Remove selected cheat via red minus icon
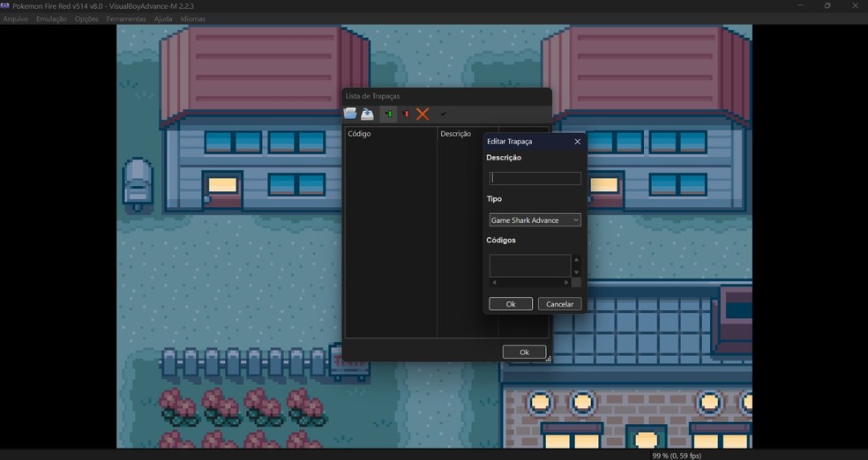Image resolution: width=868 pixels, height=460 pixels. pos(406,114)
